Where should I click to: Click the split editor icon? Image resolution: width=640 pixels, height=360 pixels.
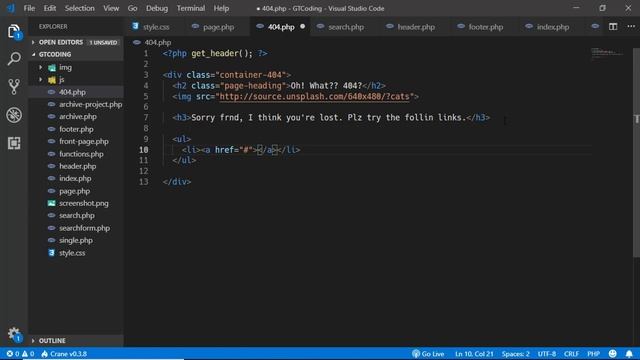coord(613,27)
